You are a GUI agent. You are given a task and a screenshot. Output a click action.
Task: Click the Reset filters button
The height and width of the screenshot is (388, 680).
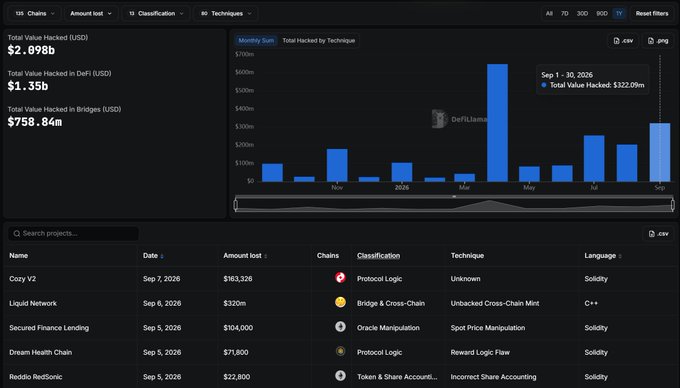click(652, 13)
